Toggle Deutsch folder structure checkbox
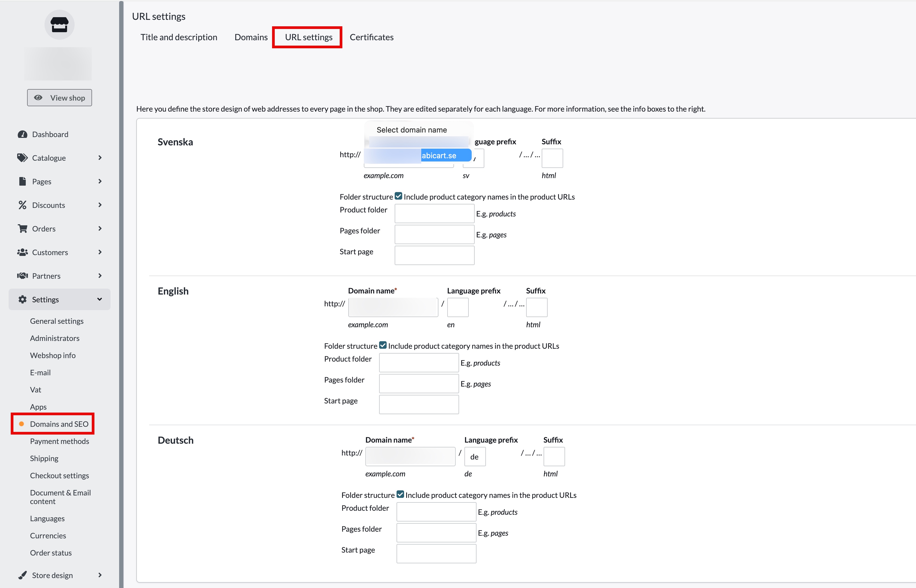 pos(400,494)
